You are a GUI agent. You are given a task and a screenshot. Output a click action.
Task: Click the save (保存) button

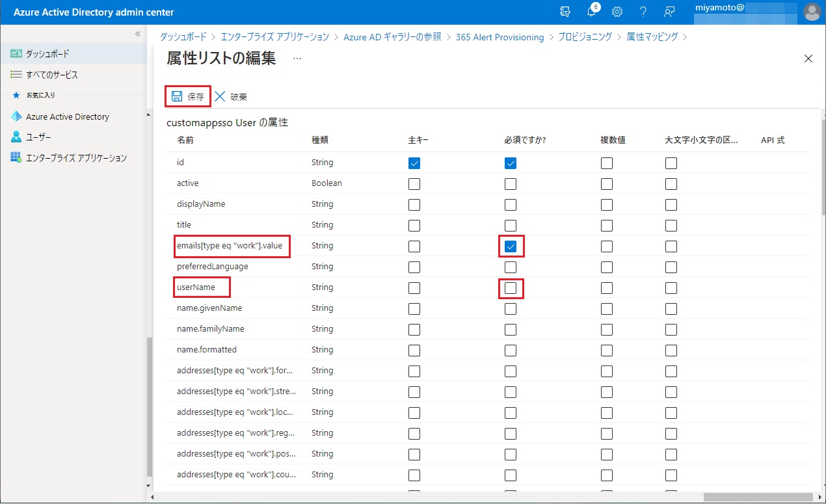(188, 96)
